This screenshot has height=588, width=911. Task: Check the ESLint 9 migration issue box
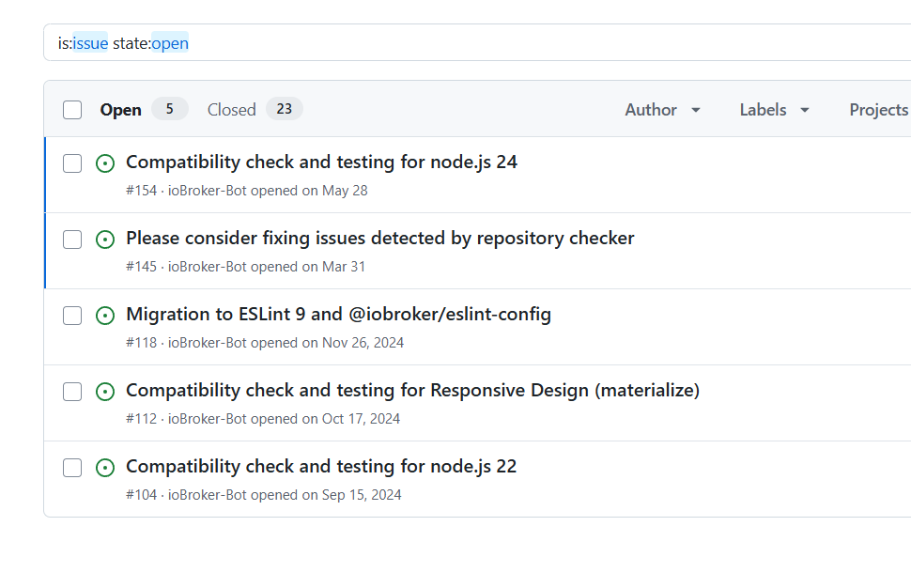pyautogui.click(x=72, y=316)
